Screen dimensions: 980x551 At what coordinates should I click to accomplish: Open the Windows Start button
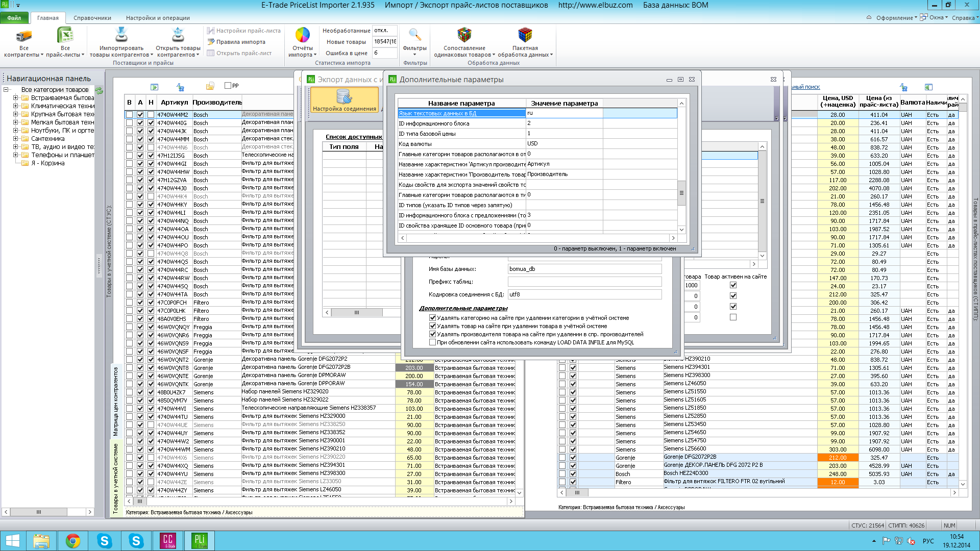[12, 541]
